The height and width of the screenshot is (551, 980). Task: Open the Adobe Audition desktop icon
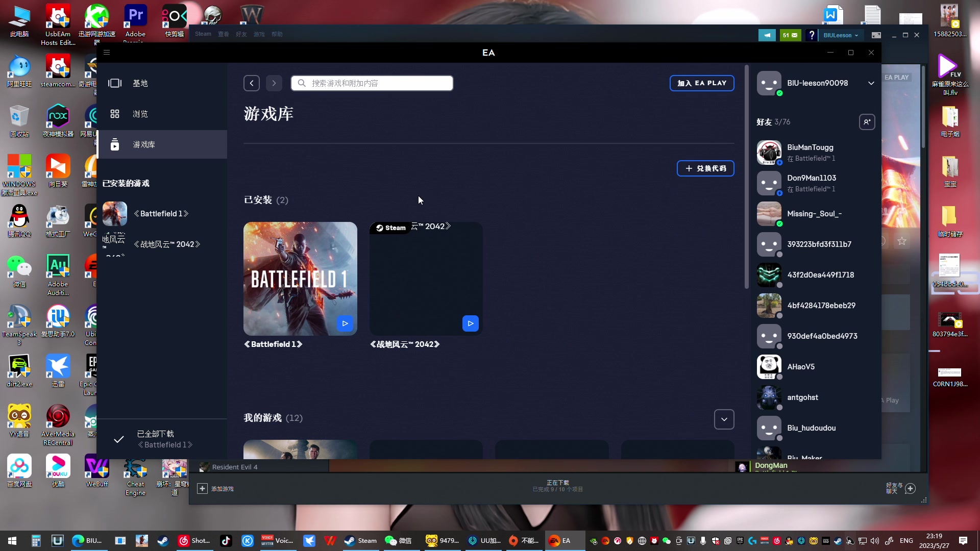click(58, 275)
